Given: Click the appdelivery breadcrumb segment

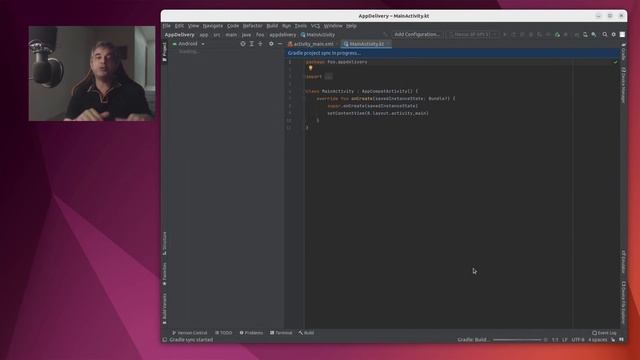Looking at the screenshot, I should (282, 35).
